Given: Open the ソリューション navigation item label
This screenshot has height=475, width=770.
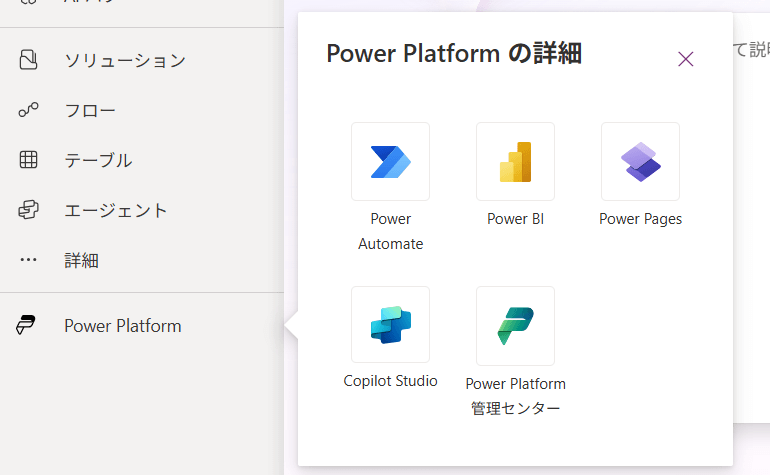Looking at the screenshot, I should point(125,60).
